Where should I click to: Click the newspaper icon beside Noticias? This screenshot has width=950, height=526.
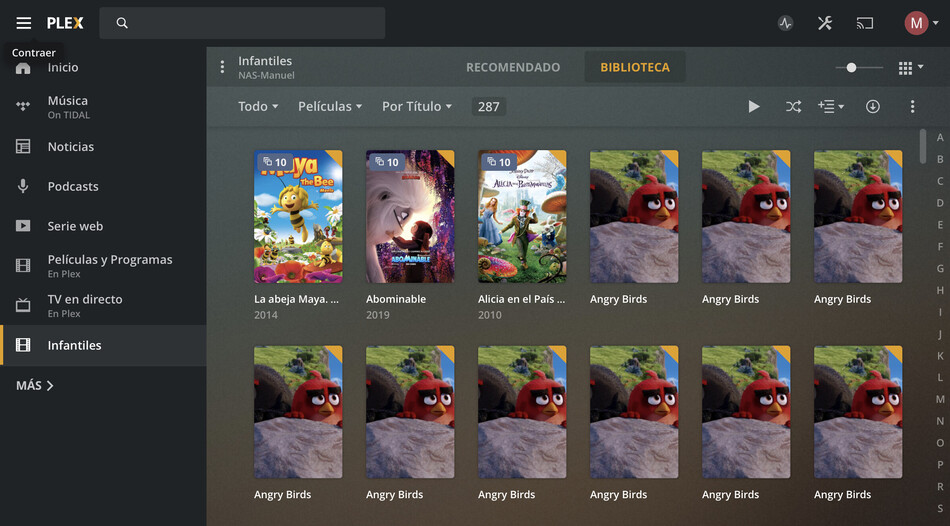tap(23, 147)
